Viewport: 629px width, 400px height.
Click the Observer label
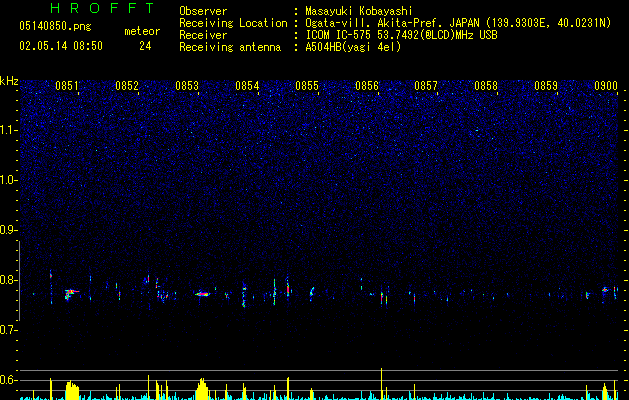[x=203, y=11]
